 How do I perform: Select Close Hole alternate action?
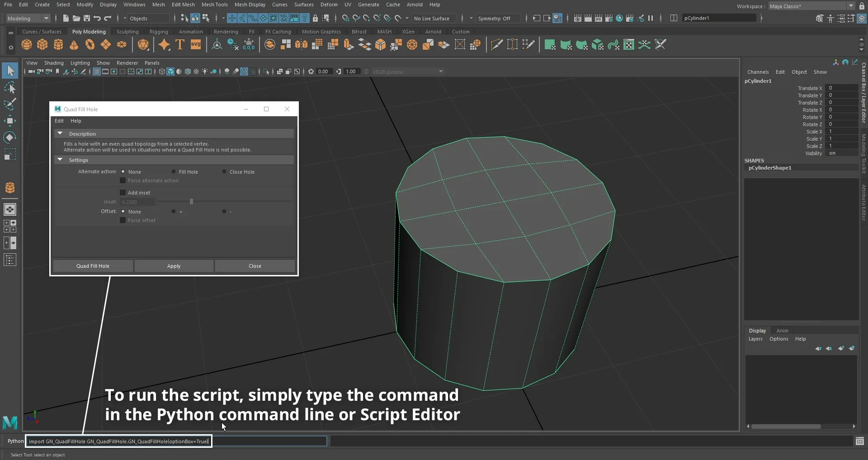tap(224, 172)
